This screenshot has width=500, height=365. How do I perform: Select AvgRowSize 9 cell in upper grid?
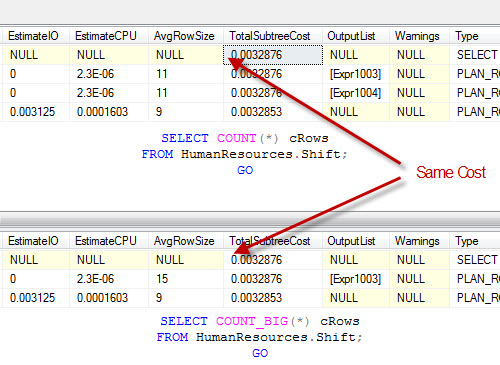pyautogui.click(x=186, y=112)
